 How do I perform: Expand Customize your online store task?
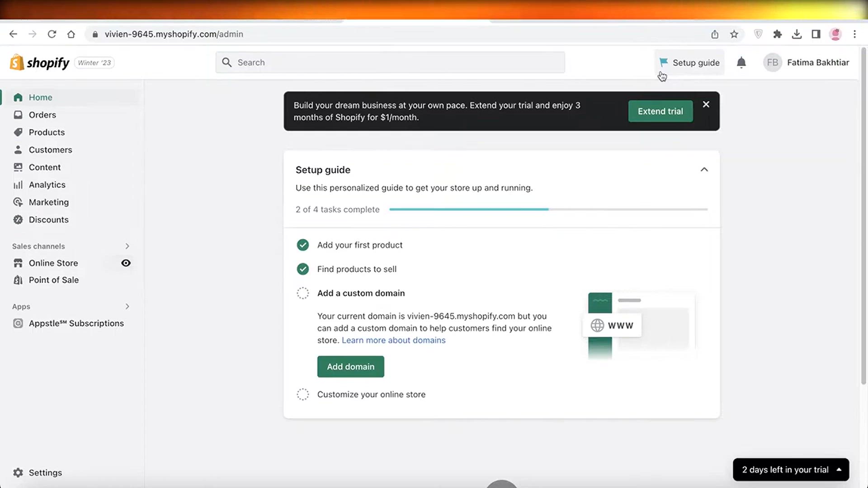(371, 394)
